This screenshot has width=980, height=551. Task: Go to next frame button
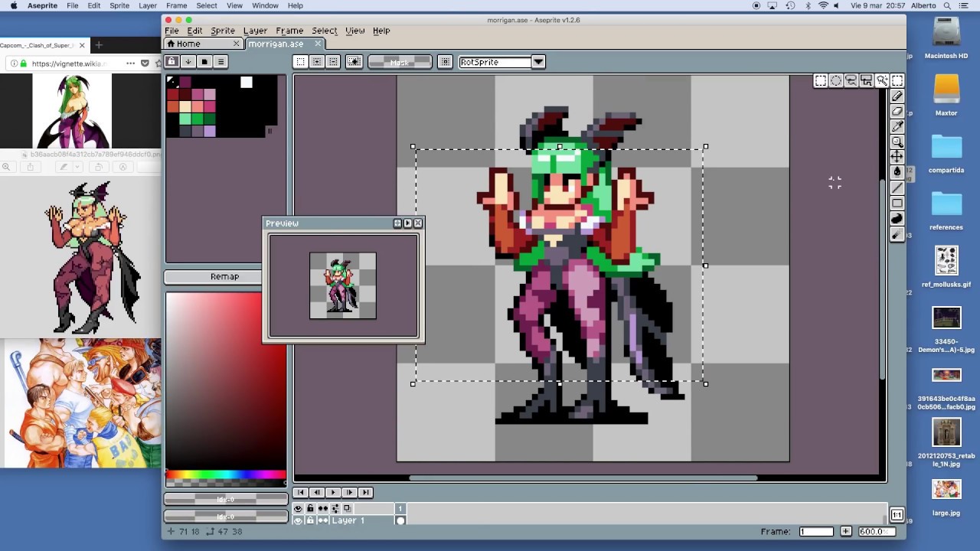point(349,492)
